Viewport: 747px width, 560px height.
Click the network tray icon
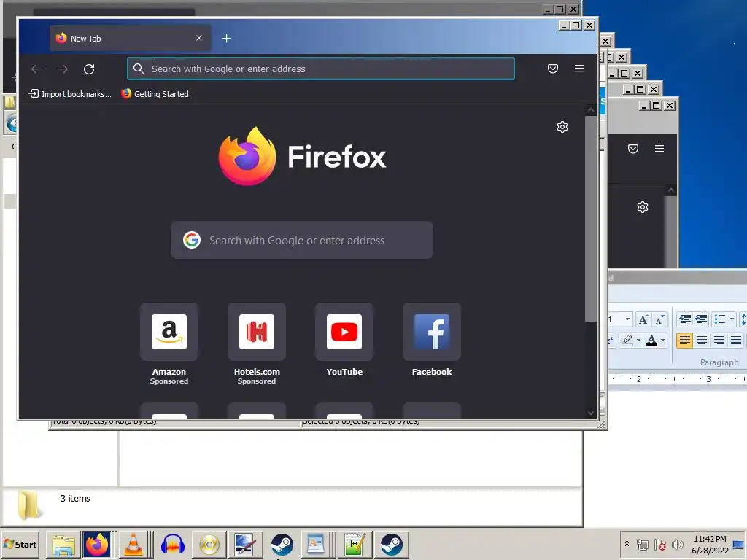643,544
